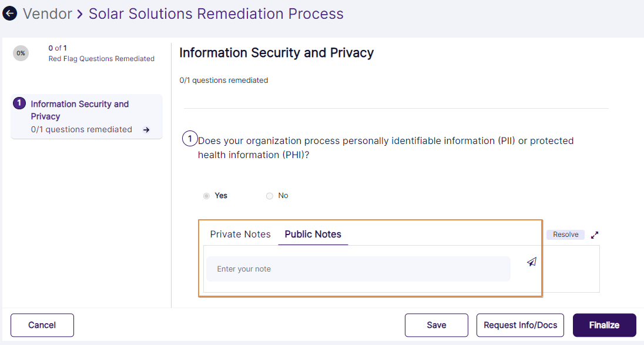This screenshot has width=644, height=345.
Task: Click the Vendor breadcrumb link
Action: coord(48,14)
